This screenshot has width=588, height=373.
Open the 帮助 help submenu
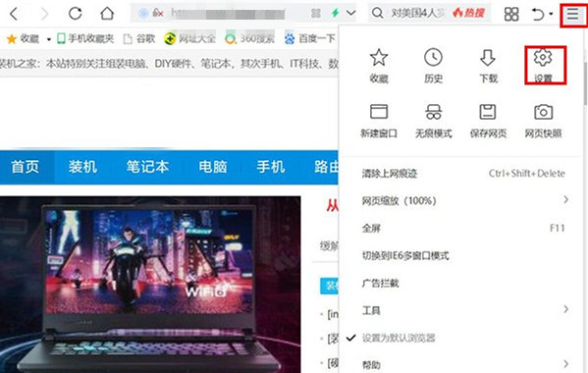(463, 364)
